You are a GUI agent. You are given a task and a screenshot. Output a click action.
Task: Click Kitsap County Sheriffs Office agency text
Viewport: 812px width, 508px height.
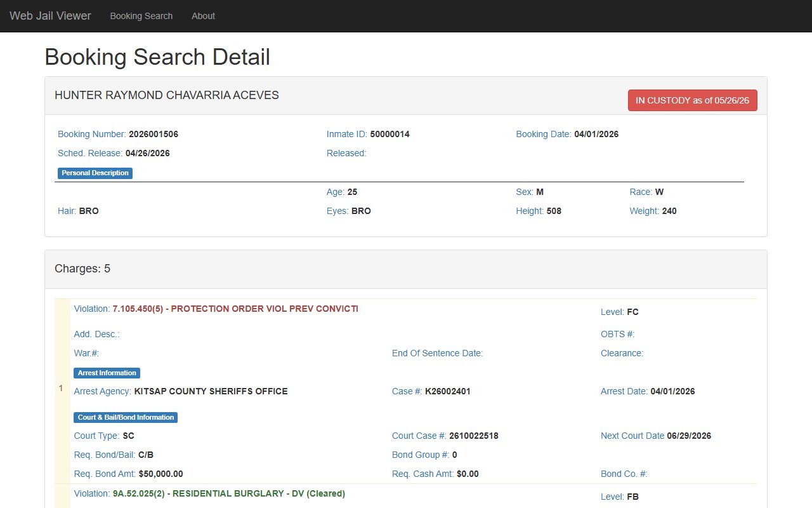(x=211, y=391)
